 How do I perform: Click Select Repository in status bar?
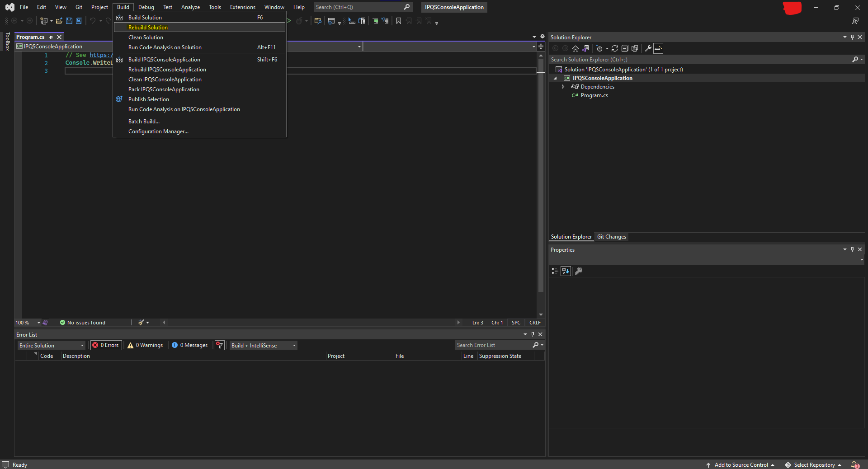click(813, 465)
